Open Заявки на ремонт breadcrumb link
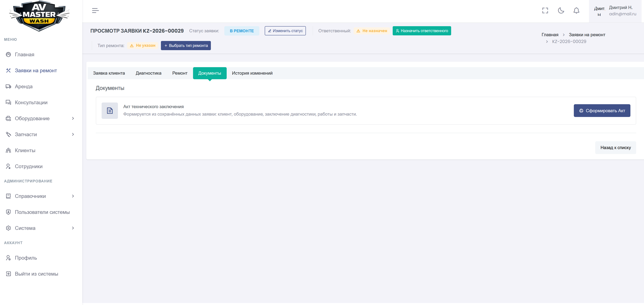This screenshot has width=644, height=305. pos(587,35)
